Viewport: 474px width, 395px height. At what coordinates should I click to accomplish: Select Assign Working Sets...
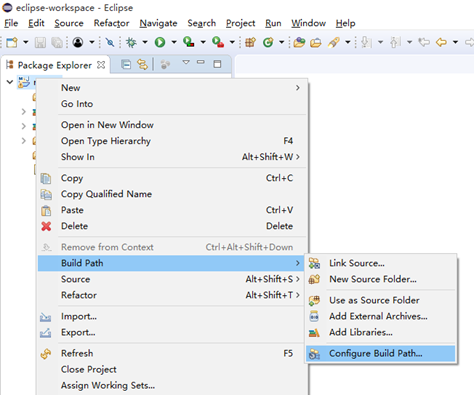(172, 386)
